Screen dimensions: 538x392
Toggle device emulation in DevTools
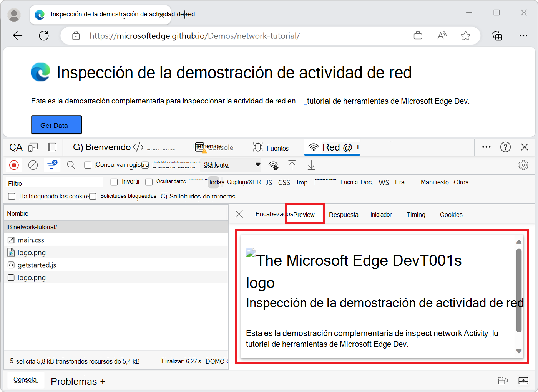[33, 147]
